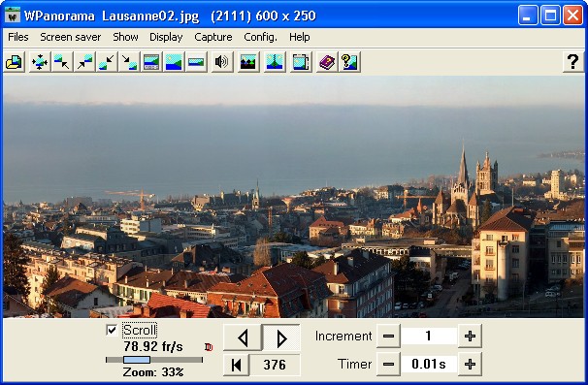Image resolution: width=588 pixels, height=385 pixels.
Task: Move the window to the bottom-right corner
Action: click(x=129, y=62)
